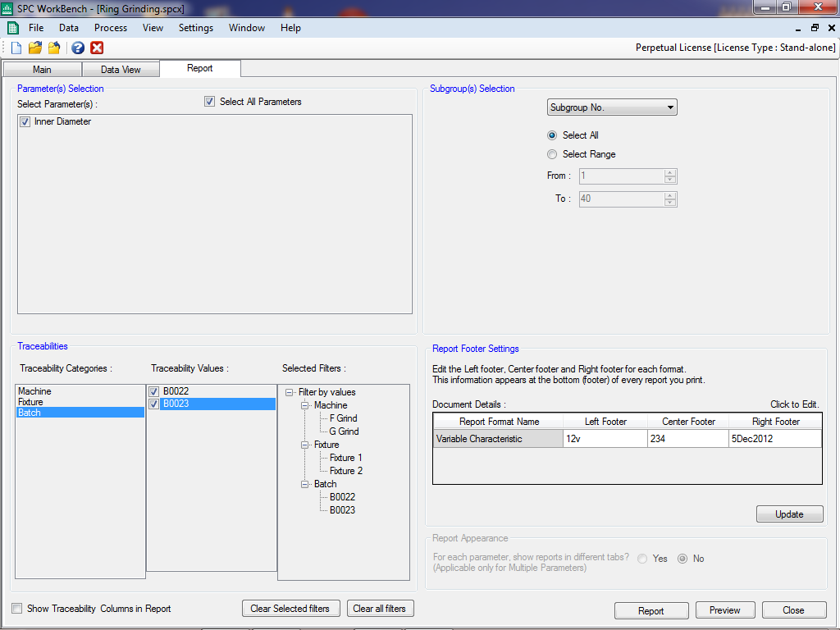Image resolution: width=840 pixels, height=630 pixels.
Task: Edit the Right Footer cell 5Dec2012
Action: pos(775,439)
